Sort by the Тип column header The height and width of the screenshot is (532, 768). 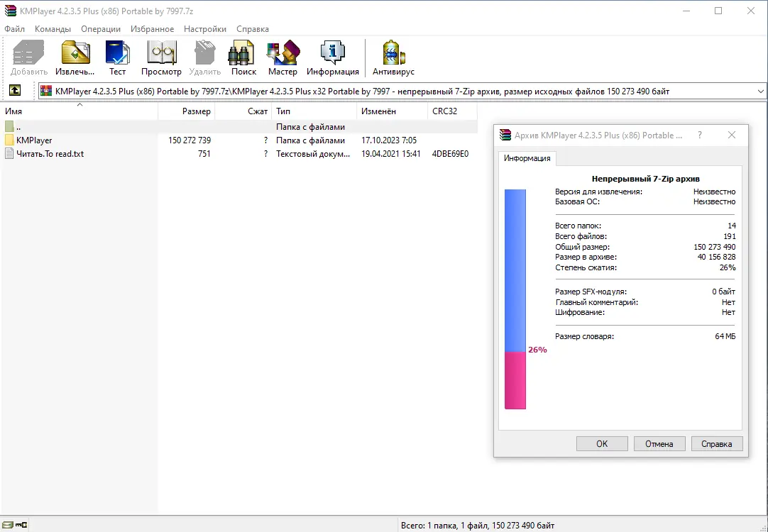coord(314,111)
